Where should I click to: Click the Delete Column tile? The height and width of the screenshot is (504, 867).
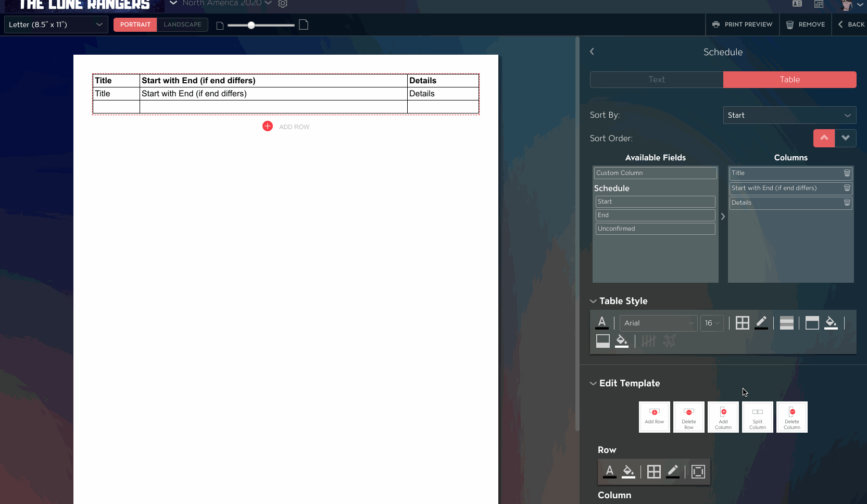click(x=792, y=417)
